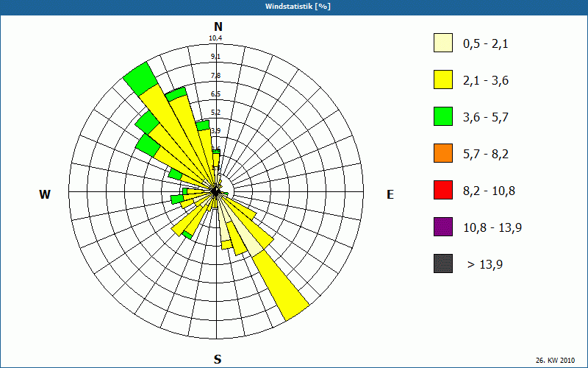Click the '> 13,9' legend label
This screenshot has width=588, height=368.
485,265
